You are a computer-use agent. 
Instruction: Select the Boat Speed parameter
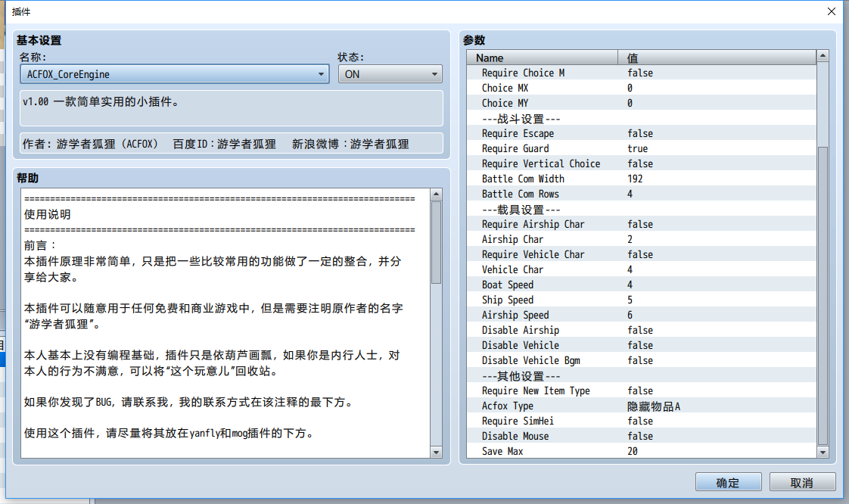point(642,285)
